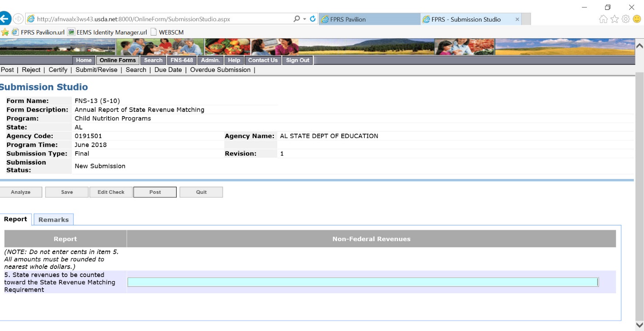Click the page scrollbar up arrow
644x331 pixels.
pyautogui.click(x=639, y=45)
